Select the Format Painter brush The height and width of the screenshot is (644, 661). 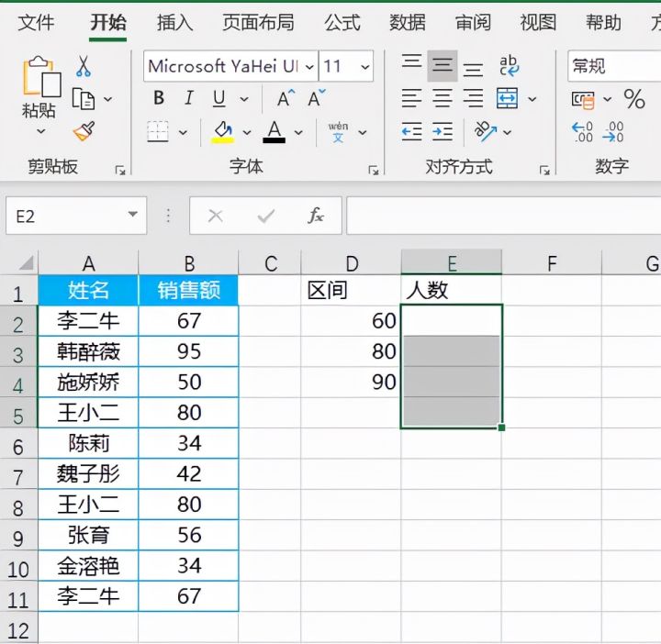[84, 131]
